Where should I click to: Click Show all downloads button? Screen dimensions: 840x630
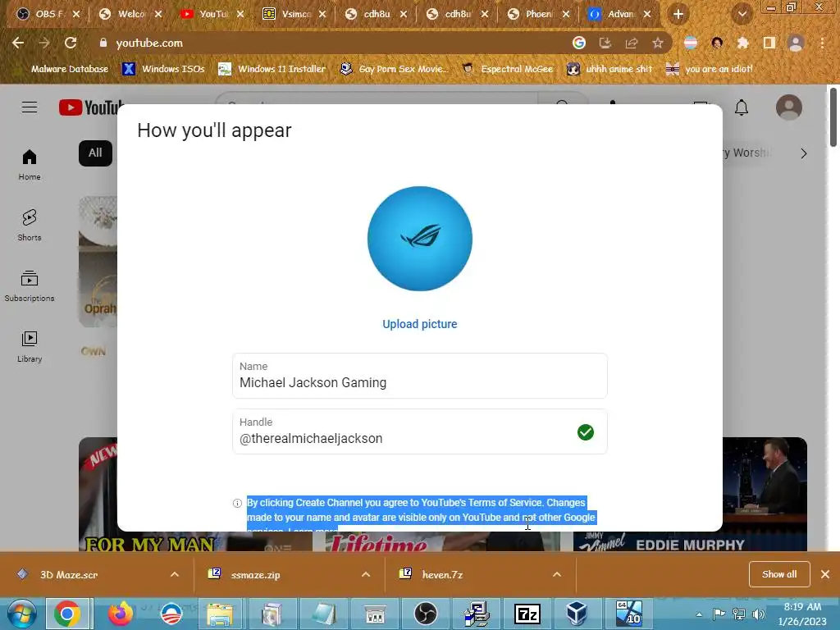coord(779,574)
